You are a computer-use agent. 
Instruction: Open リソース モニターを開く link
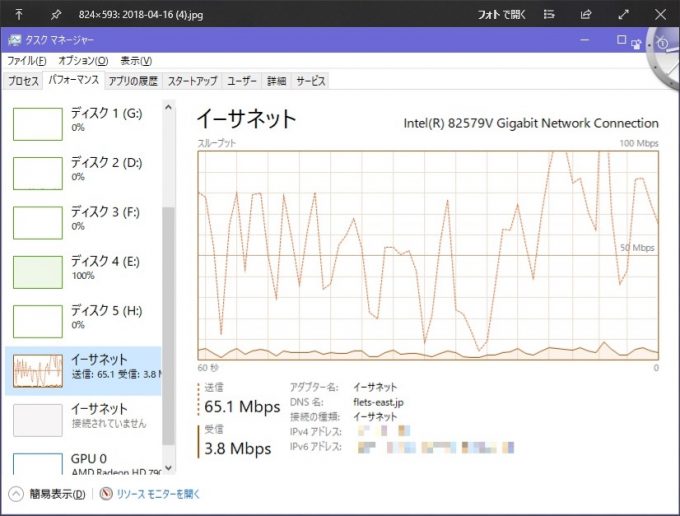[x=158, y=493]
